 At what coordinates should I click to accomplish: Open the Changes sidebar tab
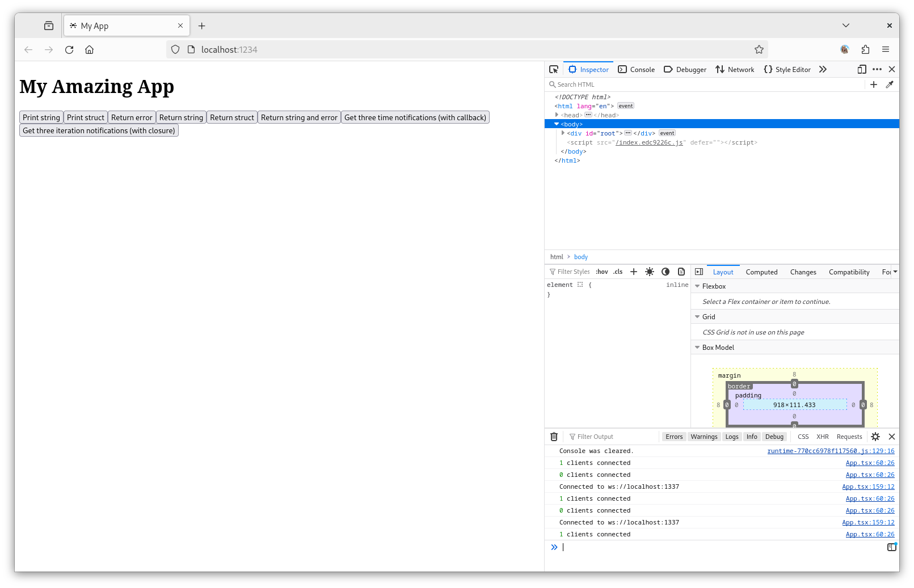803,272
